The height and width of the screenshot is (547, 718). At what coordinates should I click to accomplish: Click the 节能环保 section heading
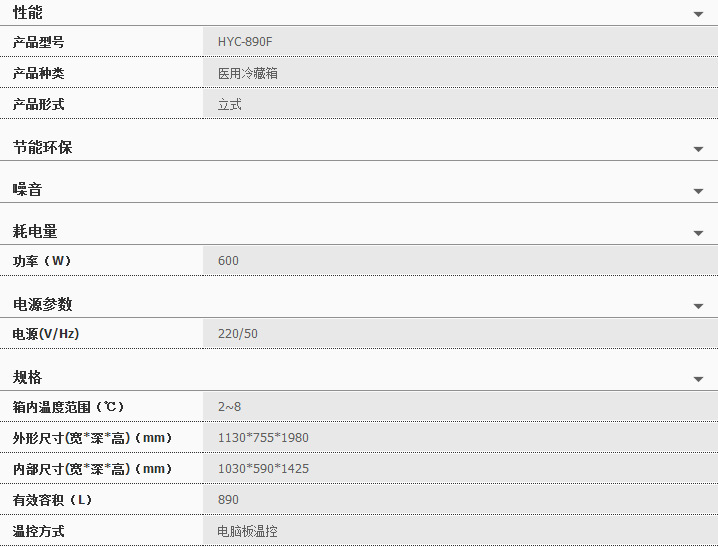tap(42, 147)
